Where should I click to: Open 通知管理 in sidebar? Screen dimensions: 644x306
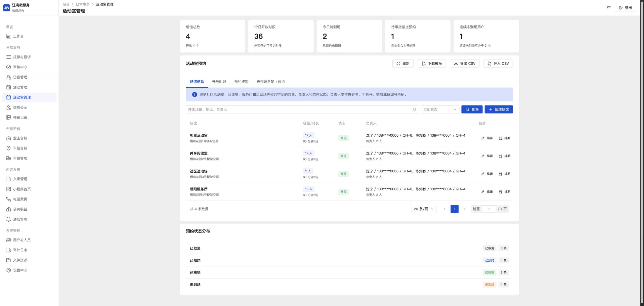[x=29, y=219]
